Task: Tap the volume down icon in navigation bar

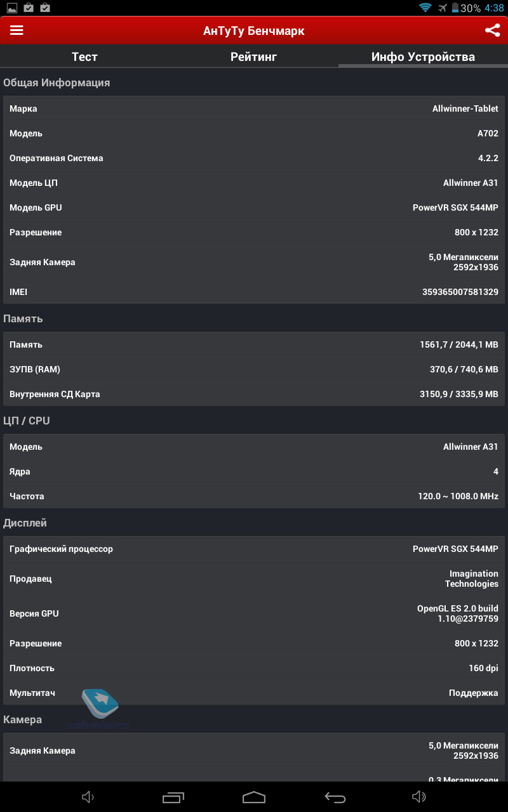Action: tap(88, 797)
